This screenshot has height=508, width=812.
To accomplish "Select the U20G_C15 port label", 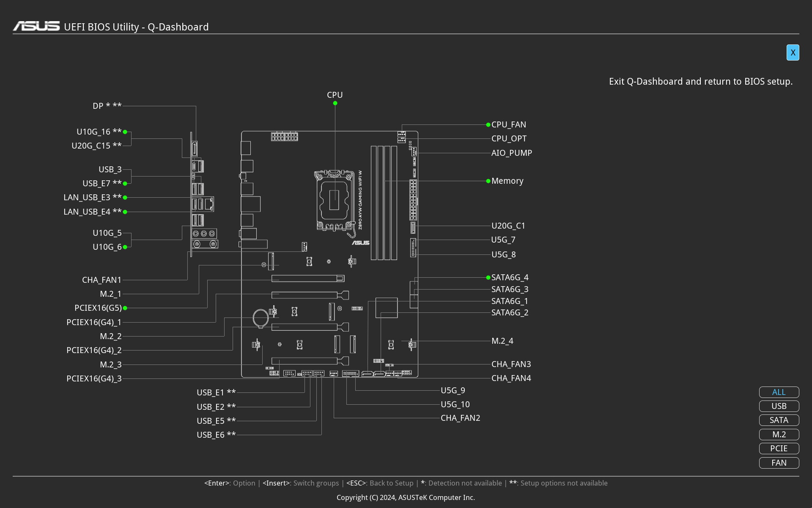I will [96, 146].
